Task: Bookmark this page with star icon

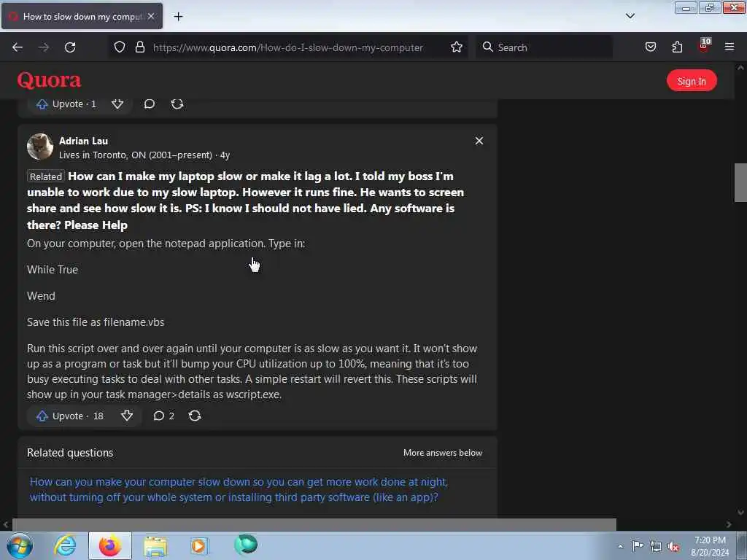Action: tap(457, 47)
